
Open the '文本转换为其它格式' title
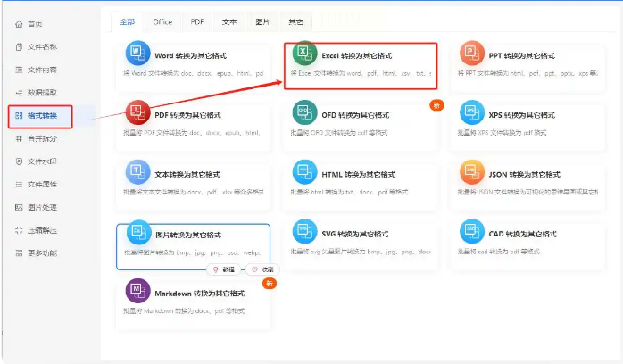pyautogui.click(x=187, y=174)
